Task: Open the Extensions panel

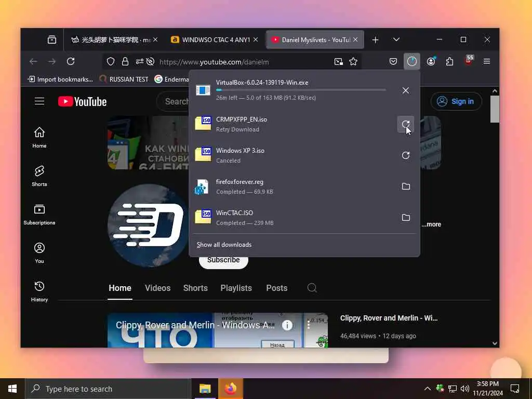Action: [x=449, y=61]
